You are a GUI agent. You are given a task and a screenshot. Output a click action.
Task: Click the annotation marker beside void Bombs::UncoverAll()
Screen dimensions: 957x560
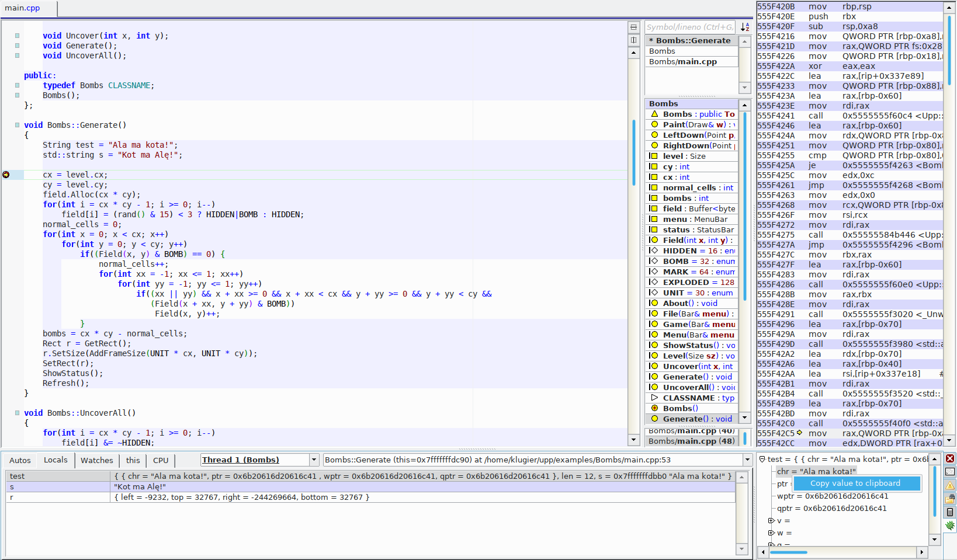pyautogui.click(x=17, y=413)
